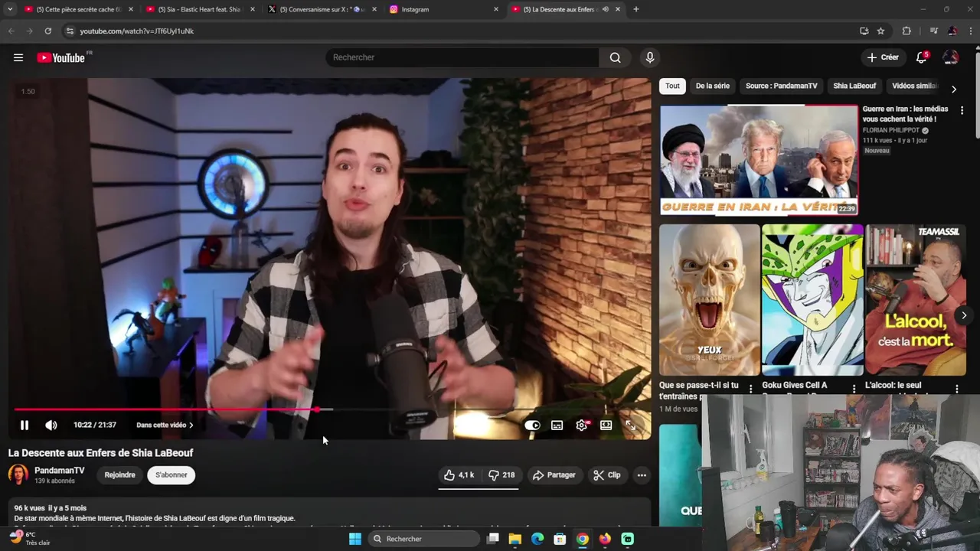Image resolution: width=980 pixels, height=551 pixels.
Task: Enter fullscreen mode
Action: [x=630, y=425]
